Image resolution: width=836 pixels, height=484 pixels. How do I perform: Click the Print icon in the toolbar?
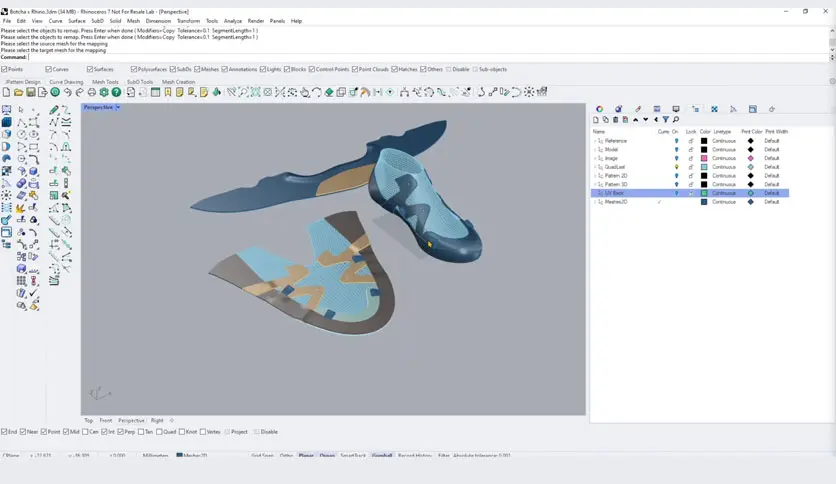point(92,92)
